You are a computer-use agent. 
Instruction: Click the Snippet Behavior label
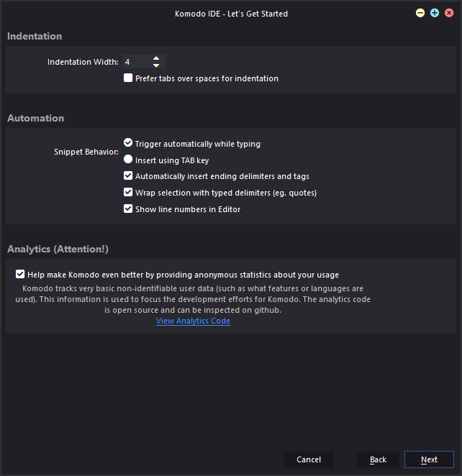(86, 152)
